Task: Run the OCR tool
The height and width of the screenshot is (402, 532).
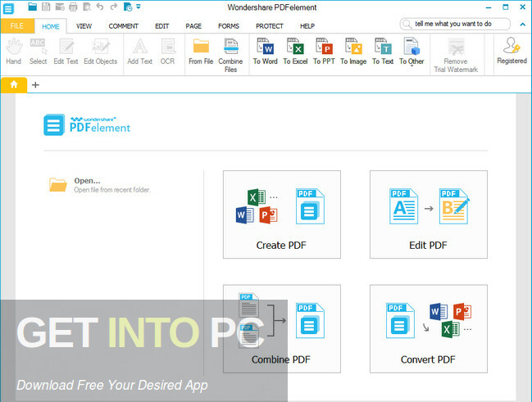Action: (167, 52)
